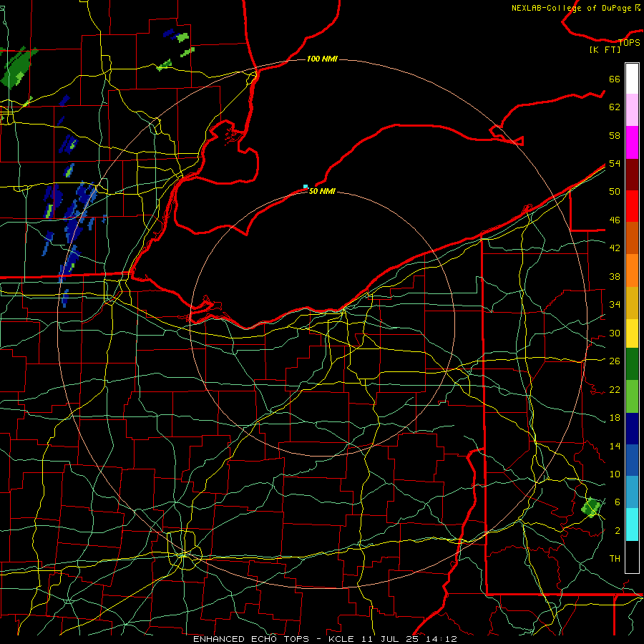Click the 6 legend value
The image size is (644, 644).
pyautogui.click(x=617, y=502)
